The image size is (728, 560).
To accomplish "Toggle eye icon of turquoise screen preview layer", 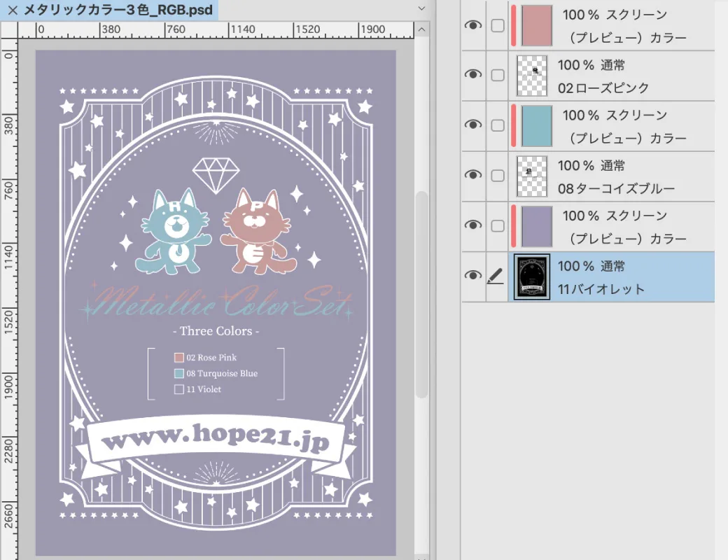I will click(473, 125).
